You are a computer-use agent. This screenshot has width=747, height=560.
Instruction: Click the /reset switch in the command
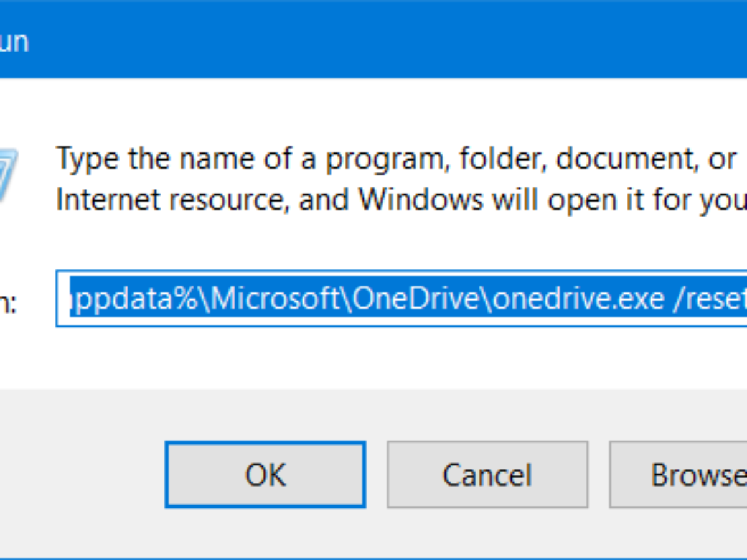(710, 299)
